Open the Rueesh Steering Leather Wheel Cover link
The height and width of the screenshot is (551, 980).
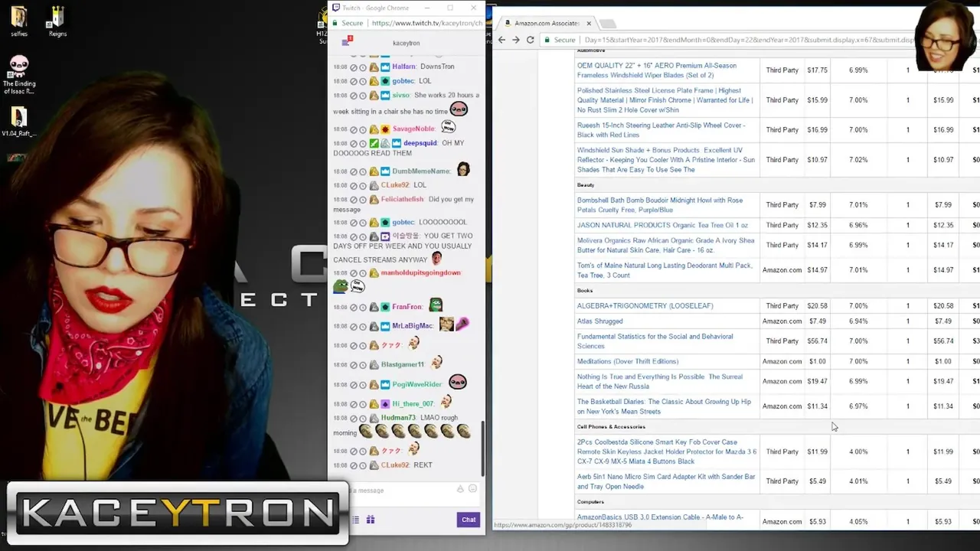pyautogui.click(x=661, y=130)
